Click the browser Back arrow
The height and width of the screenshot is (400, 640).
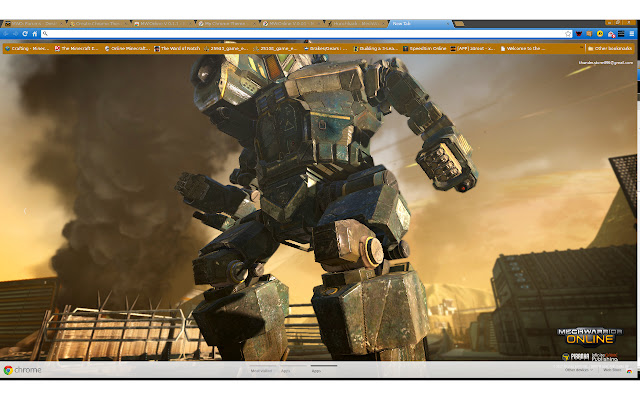[7, 34]
